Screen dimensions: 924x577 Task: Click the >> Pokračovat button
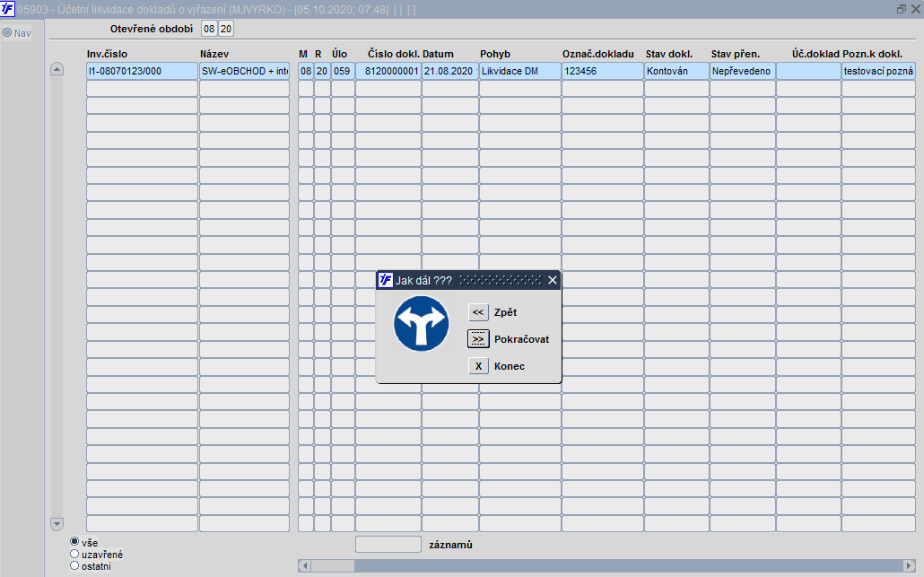[x=478, y=339]
